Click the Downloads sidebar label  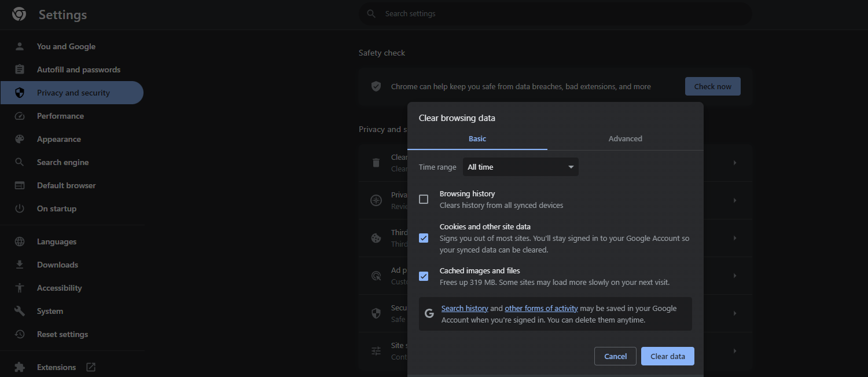point(57,265)
